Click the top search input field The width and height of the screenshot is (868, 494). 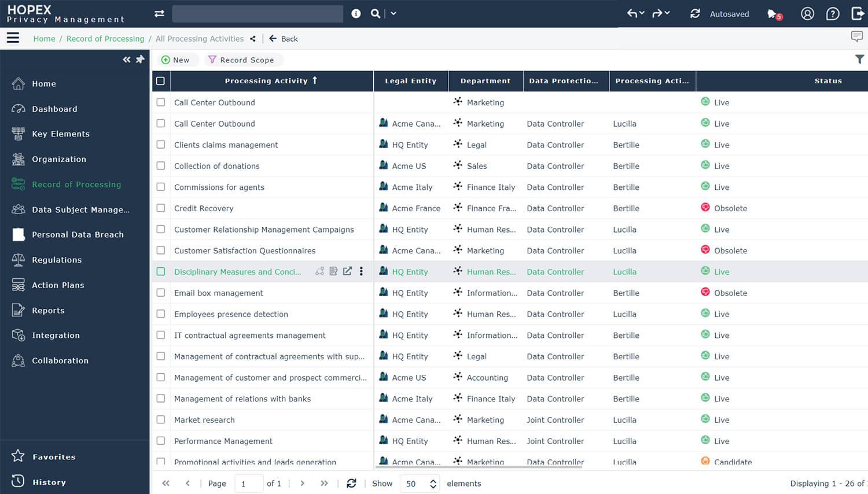pyautogui.click(x=258, y=13)
